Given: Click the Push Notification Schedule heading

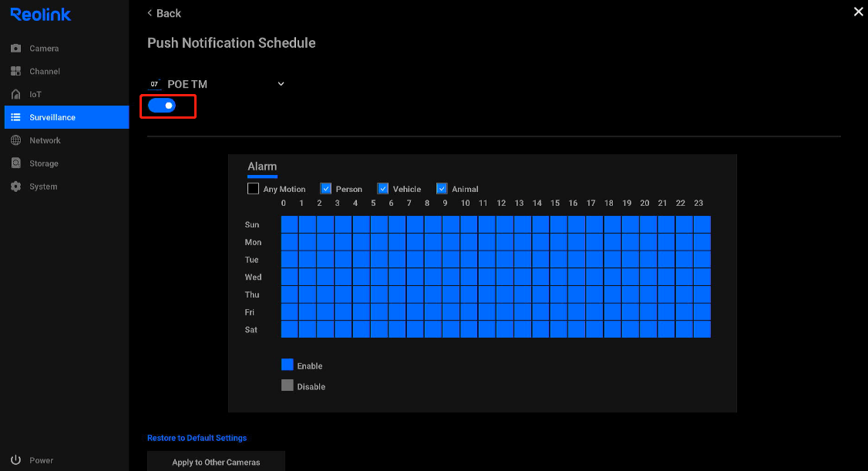Looking at the screenshot, I should (231, 43).
